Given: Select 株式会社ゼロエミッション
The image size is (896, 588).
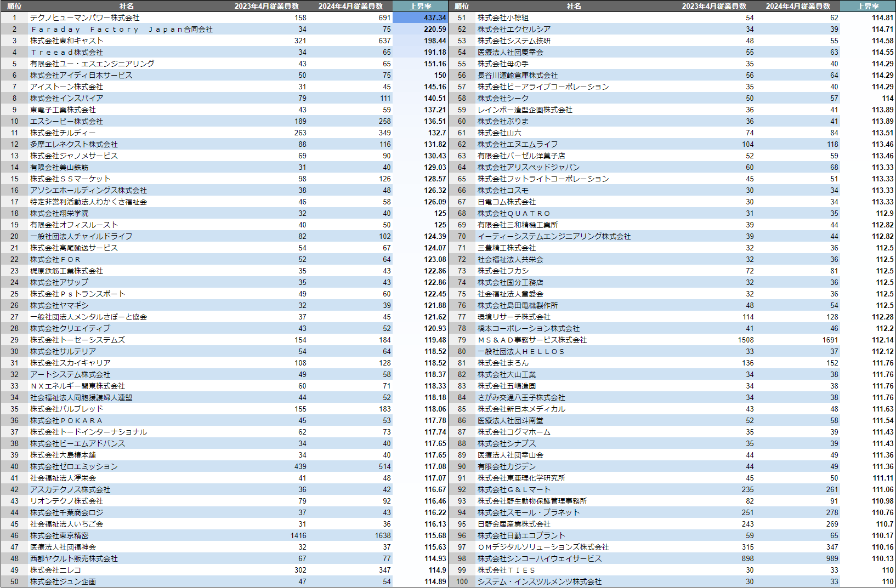Looking at the screenshot, I should [x=74, y=466].
